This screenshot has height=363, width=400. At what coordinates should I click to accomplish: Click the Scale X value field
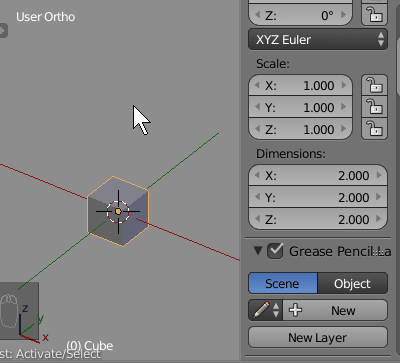300,86
